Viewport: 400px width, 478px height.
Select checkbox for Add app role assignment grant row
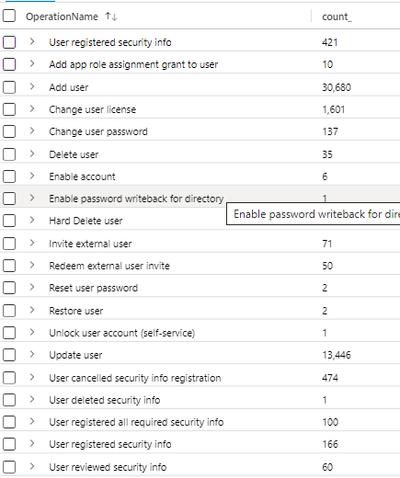coord(9,64)
